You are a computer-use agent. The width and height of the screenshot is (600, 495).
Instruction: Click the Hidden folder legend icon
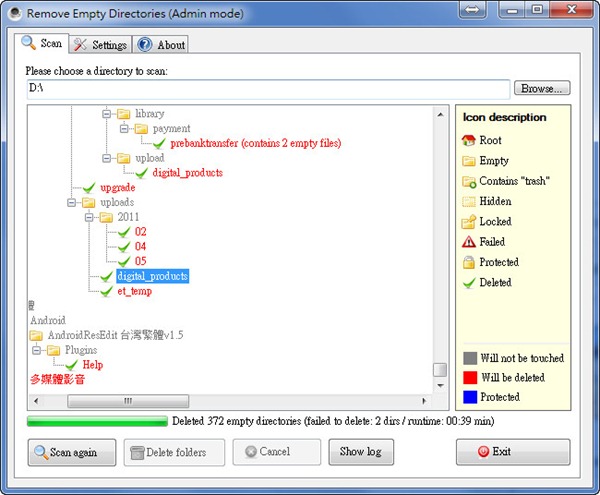pos(468,201)
